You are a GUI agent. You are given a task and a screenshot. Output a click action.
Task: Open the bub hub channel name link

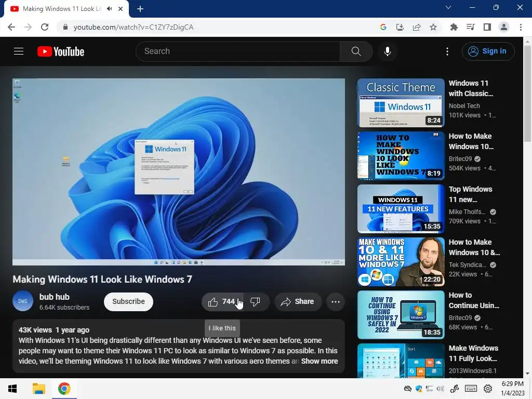coord(54,297)
